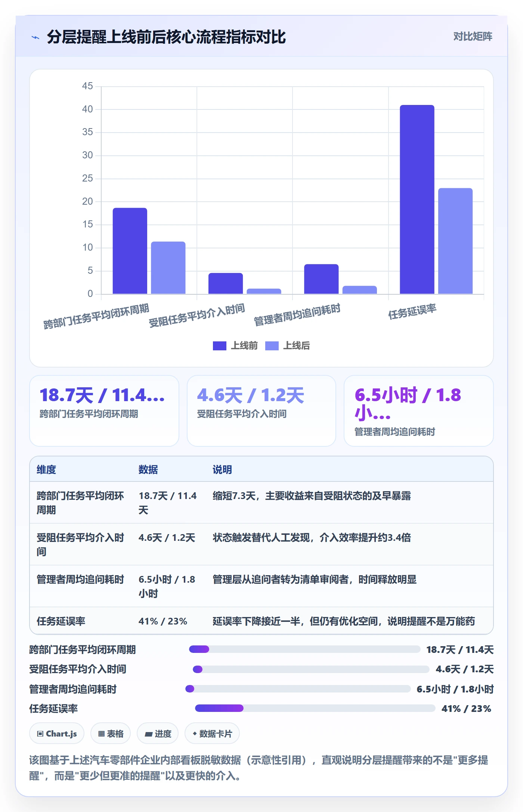Image resolution: width=523 pixels, height=812 pixels.
Task: Click the footnote paragraph starting 该图基于上述
Action: pos(259,768)
